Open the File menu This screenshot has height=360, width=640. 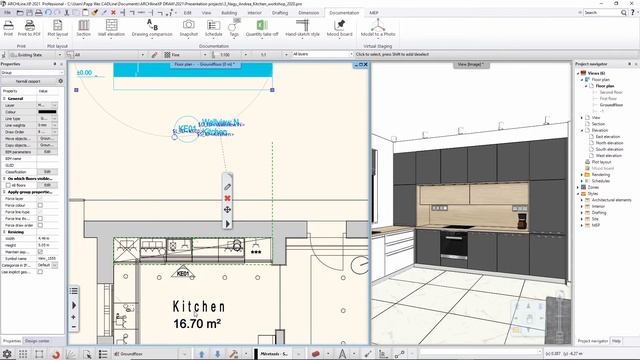(7, 13)
